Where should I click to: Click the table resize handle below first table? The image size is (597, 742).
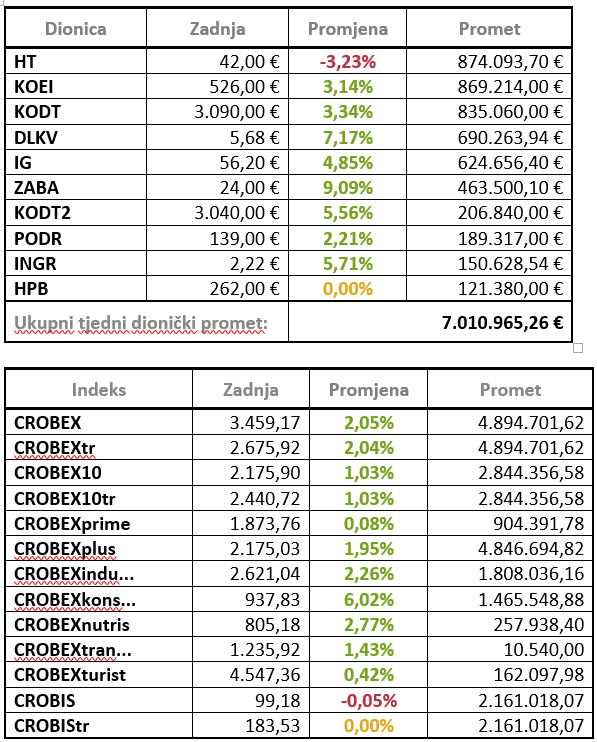coord(578,348)
